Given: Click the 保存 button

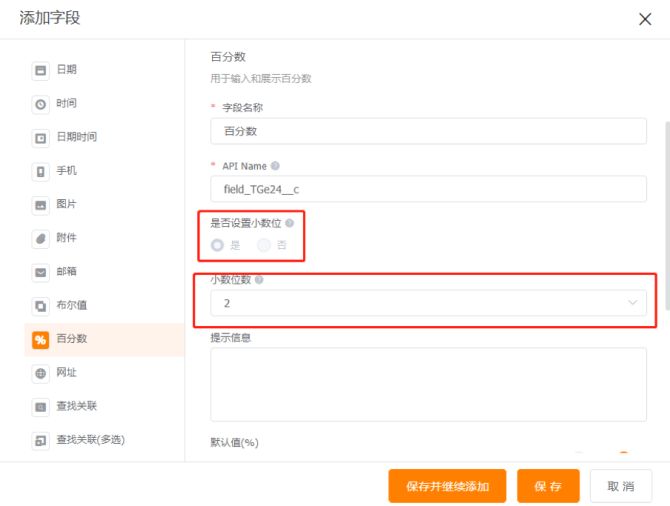Looking at the screenshot, I should 548,486.
